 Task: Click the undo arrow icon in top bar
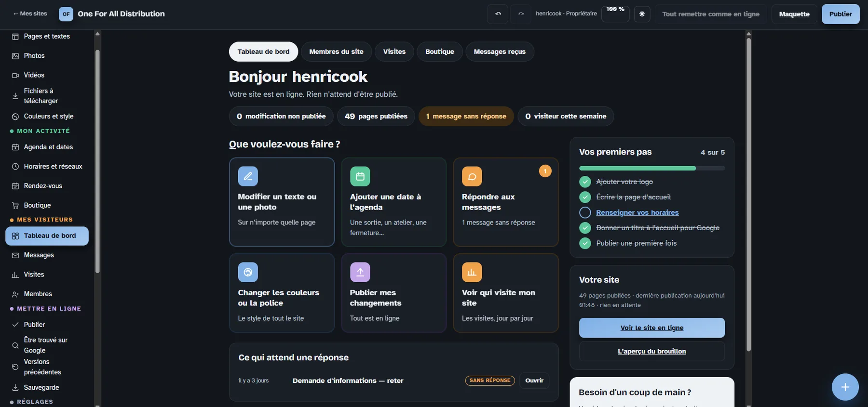(x=498, y=14)
